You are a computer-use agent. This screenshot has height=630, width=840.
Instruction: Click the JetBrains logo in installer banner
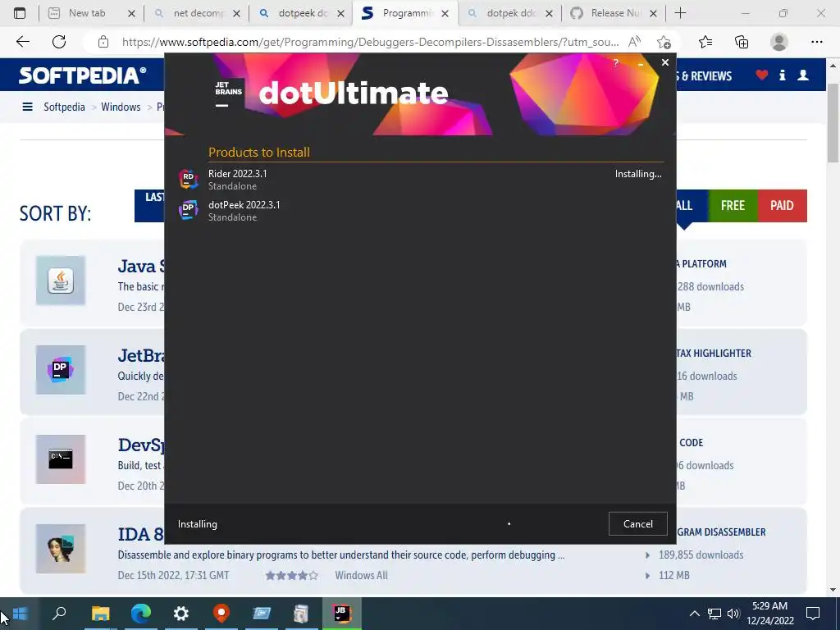[x=228, y=93]
